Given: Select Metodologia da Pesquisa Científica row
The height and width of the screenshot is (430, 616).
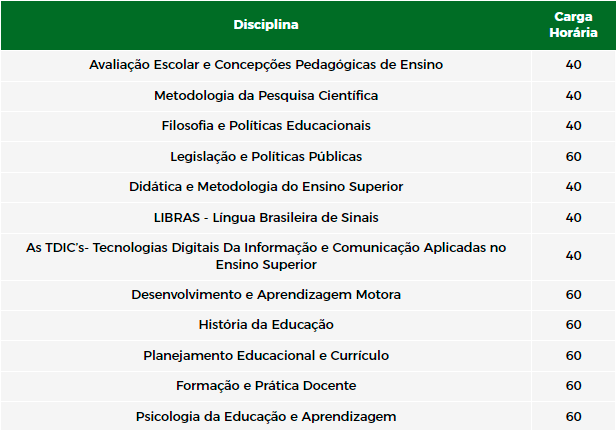Looking at the screenshot, I should pyautogui.click(x=308, y=96).
